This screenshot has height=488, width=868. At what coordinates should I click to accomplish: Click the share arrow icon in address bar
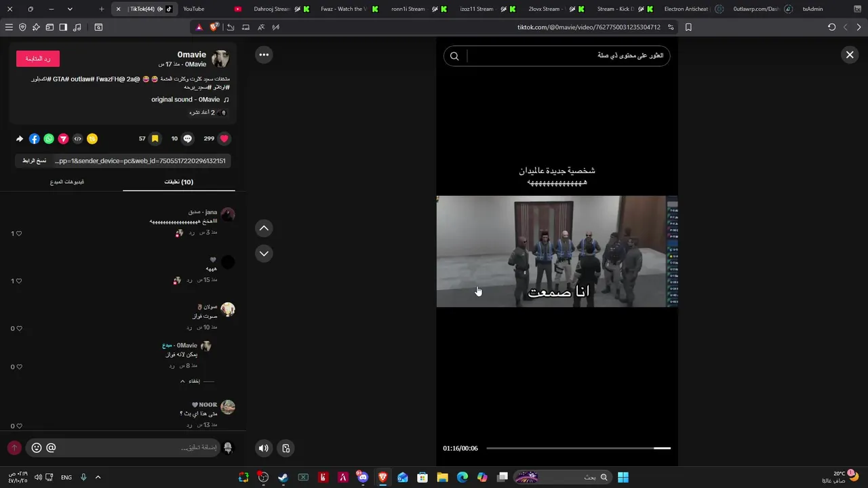231,27
